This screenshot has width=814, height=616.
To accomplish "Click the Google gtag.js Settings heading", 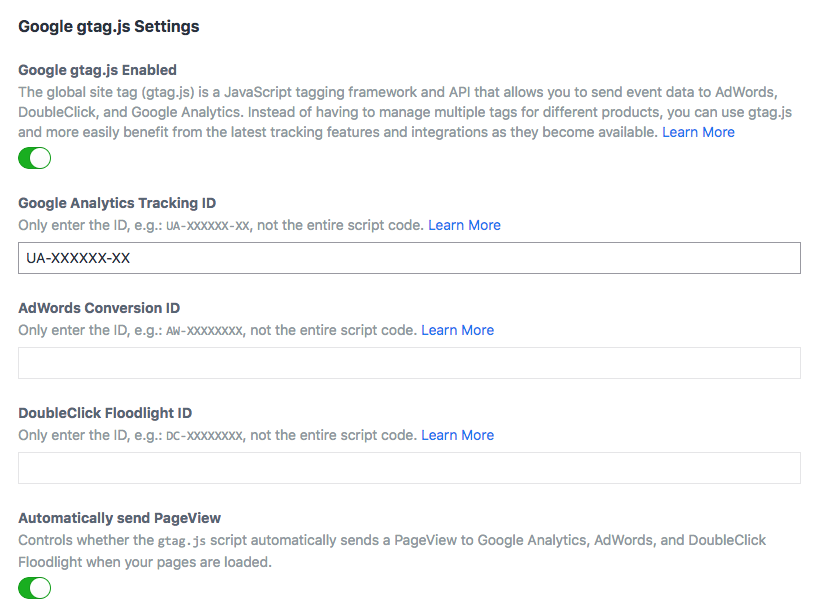I will click(108, 27).
